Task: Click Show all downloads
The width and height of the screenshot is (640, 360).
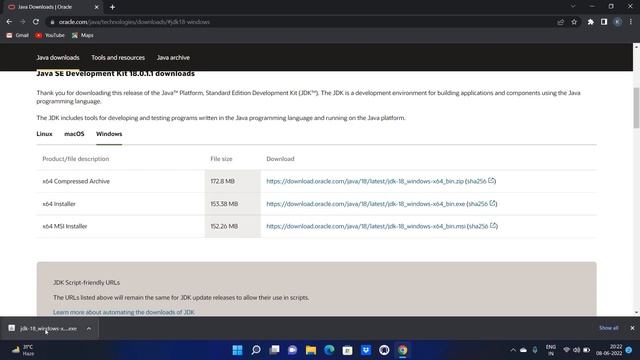Action: coord(609,328)
